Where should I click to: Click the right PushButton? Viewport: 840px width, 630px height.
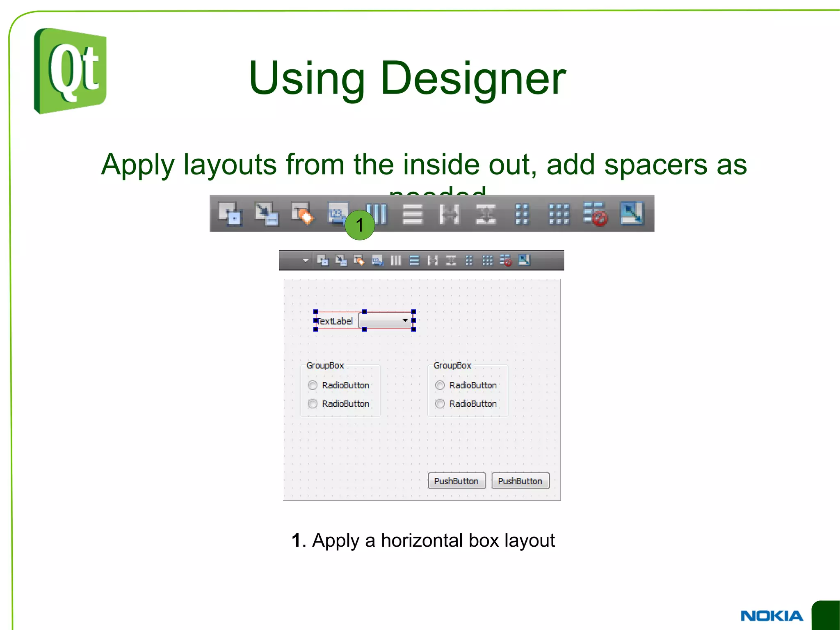[x=520, y=481]
